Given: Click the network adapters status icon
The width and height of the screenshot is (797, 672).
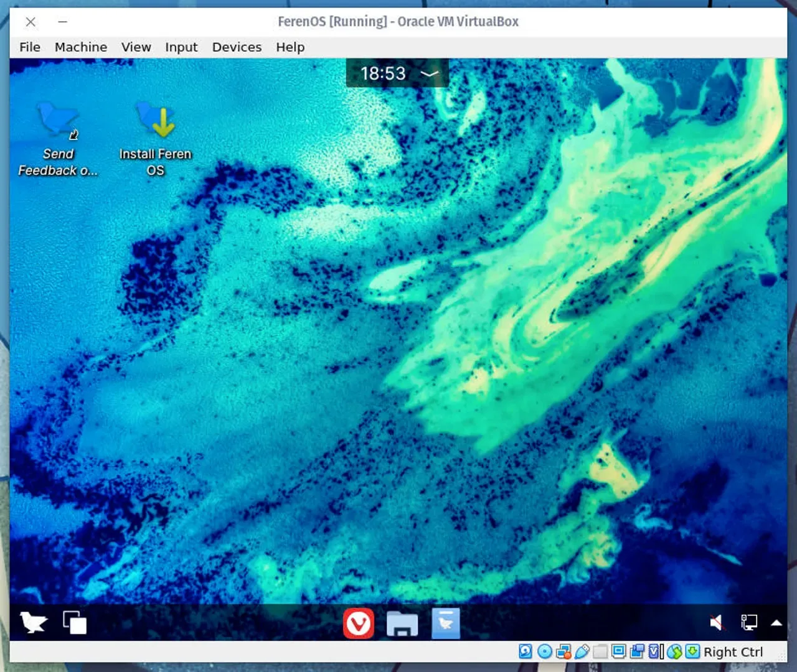Looking at the screenshot, I should pos(564,651).
